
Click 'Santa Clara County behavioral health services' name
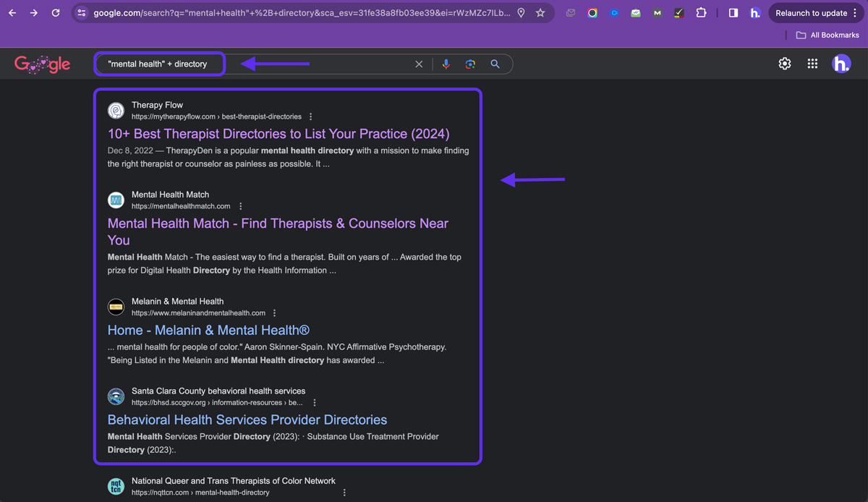(x=218, y=391)
